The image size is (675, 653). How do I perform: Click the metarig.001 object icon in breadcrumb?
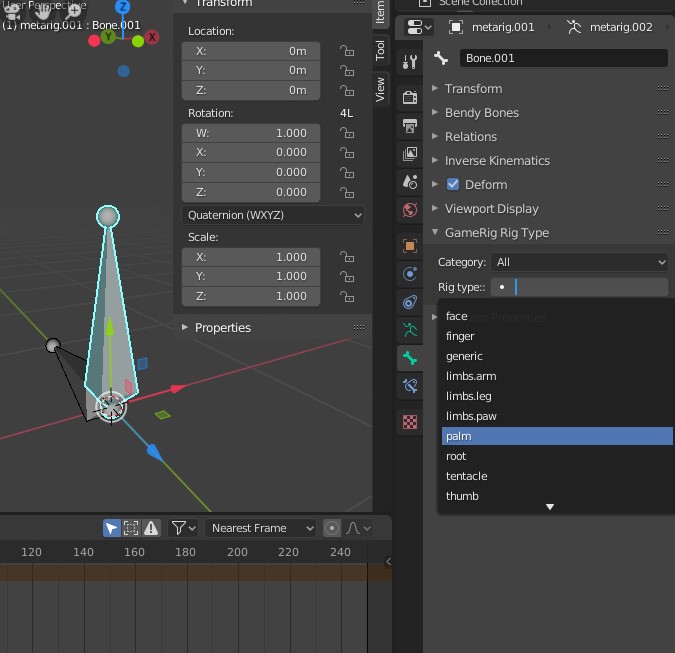coord(455,27)
